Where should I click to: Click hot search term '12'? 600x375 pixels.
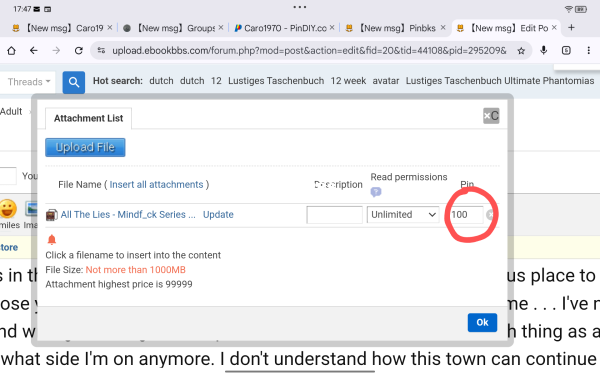tap(216, 81)
